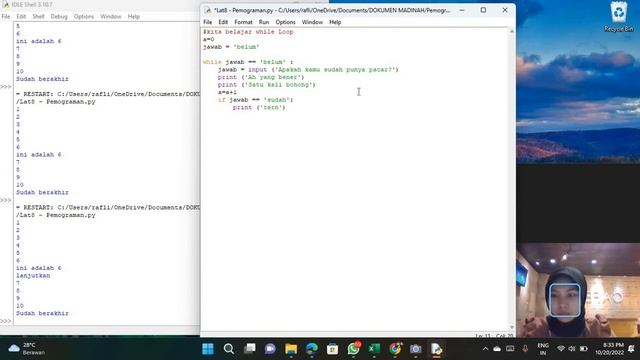Open battery status tray icon

click(x=584, y=349)
